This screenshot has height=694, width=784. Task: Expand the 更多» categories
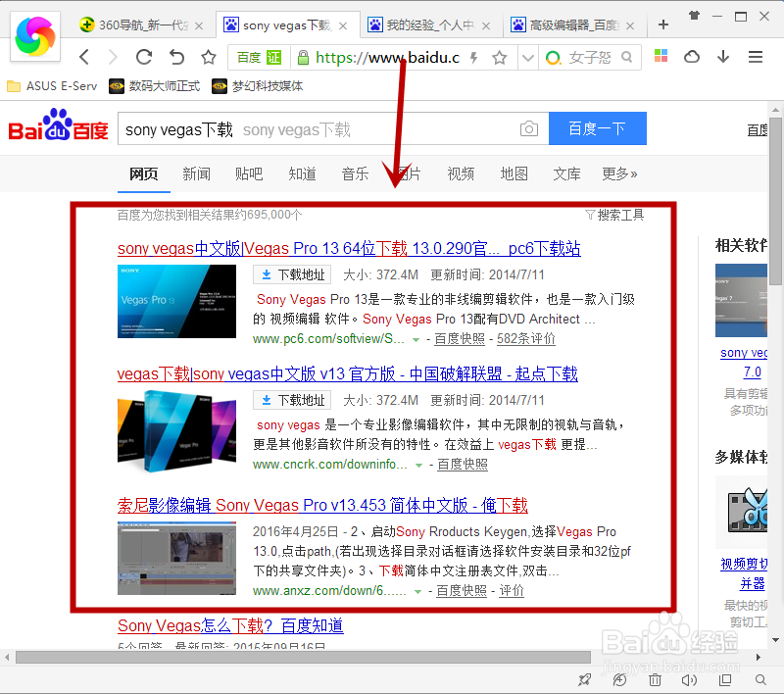tap(619, 174)
